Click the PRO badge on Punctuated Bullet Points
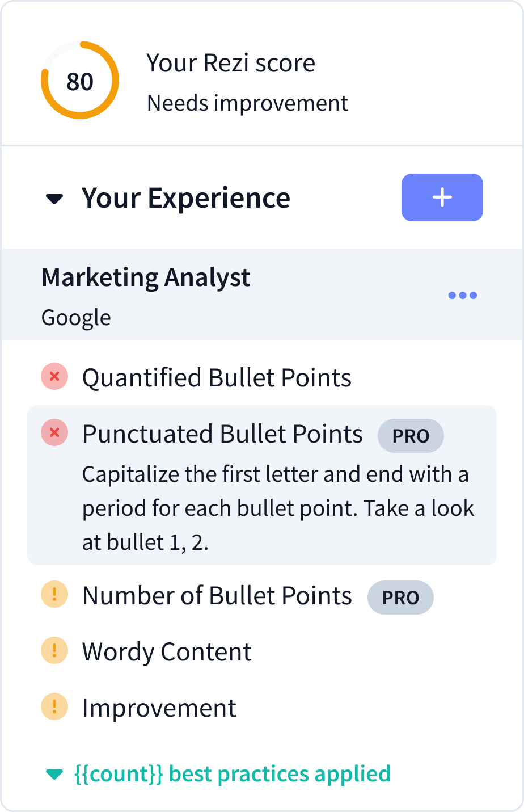Screen dimensions: 524x812 [411, 436]
